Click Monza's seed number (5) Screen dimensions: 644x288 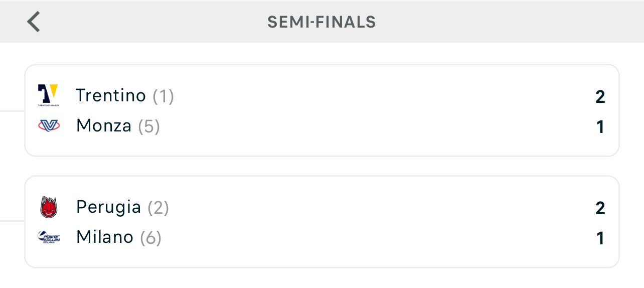pos(149,126)
